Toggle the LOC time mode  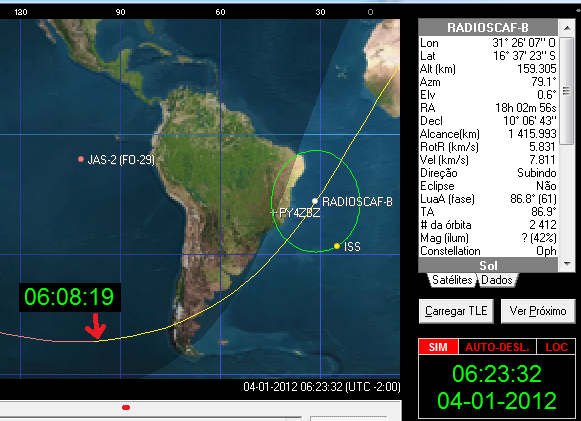(556, 347)
